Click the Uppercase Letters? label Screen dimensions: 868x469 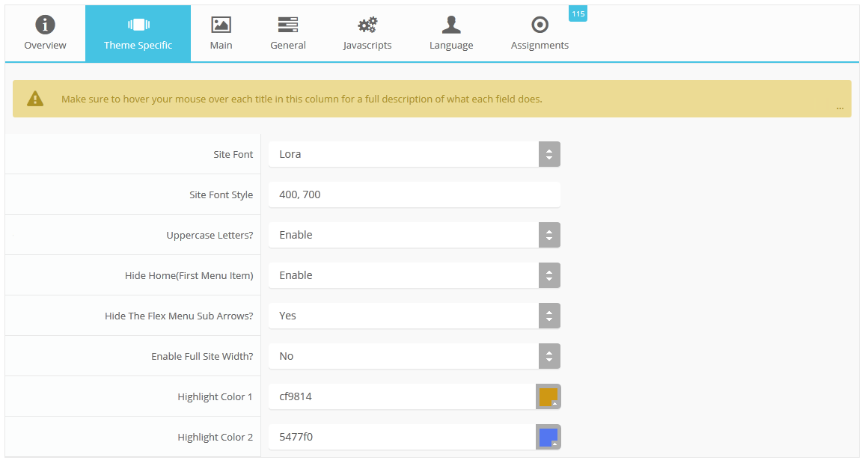(210, 235)
